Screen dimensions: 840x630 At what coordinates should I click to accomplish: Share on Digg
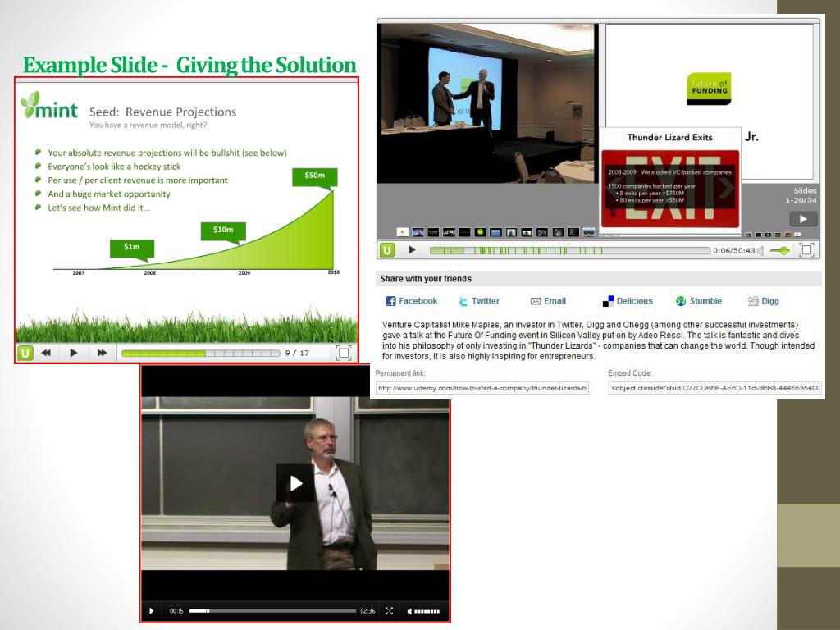click(764, 301)
